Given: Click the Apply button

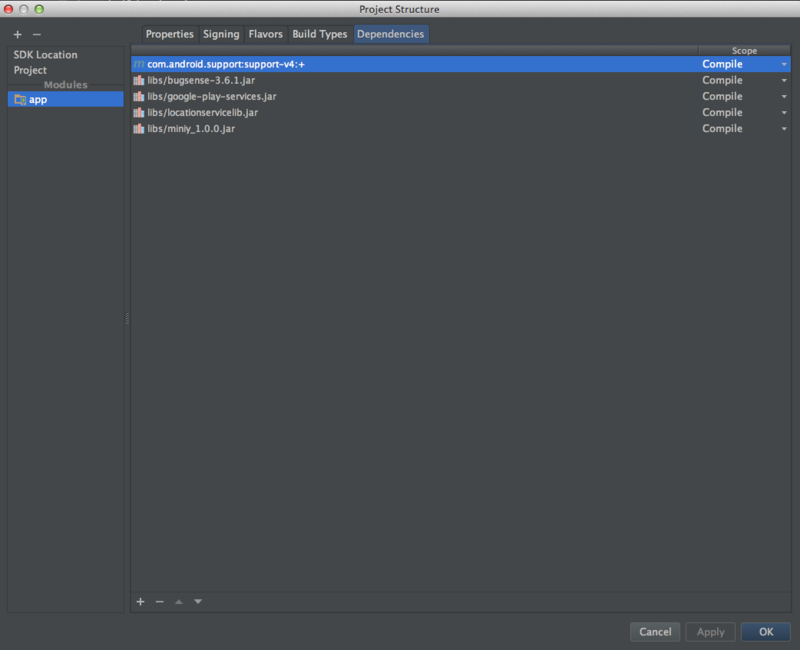Looking at the screenshot, I should click(x=710, y=632).
